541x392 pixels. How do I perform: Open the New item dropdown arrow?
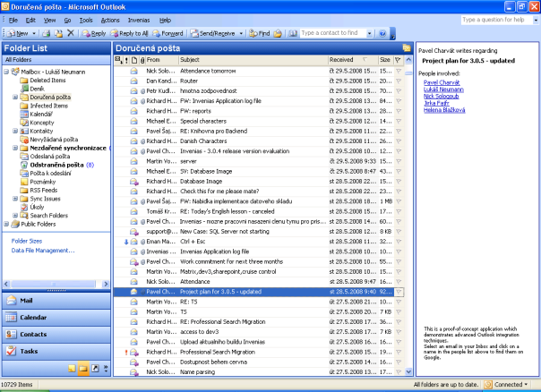[34, 33]
